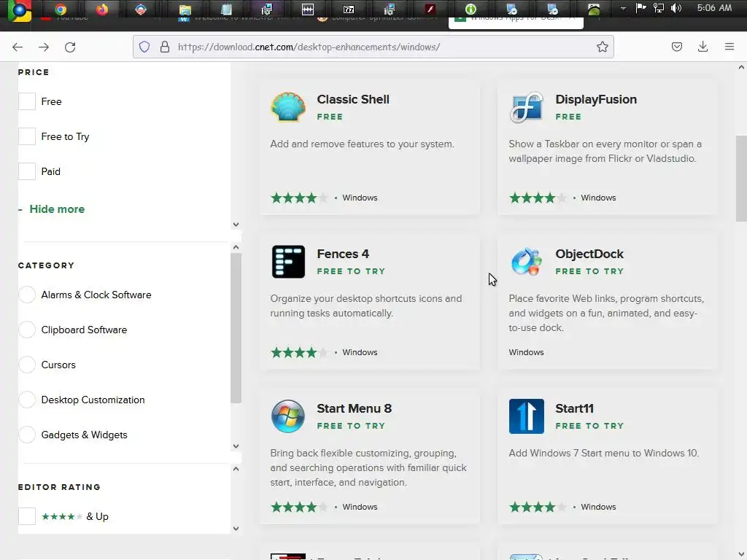
Task: Click page scrollbar up arrow
Action: (741, 68)
